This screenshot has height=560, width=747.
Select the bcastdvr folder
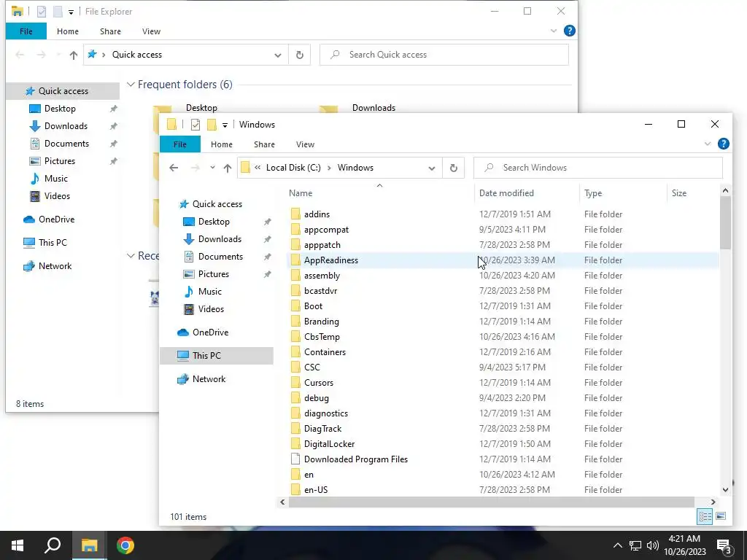coord(321,291)
